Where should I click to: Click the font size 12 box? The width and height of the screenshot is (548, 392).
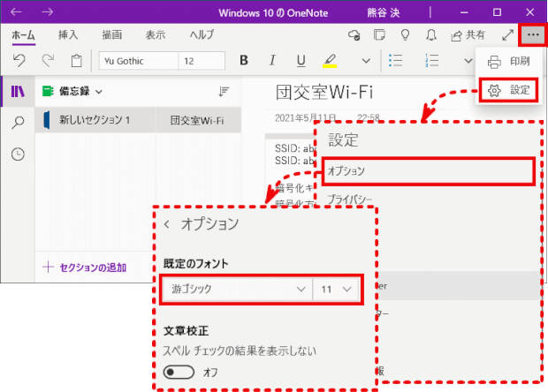point(202,61)
